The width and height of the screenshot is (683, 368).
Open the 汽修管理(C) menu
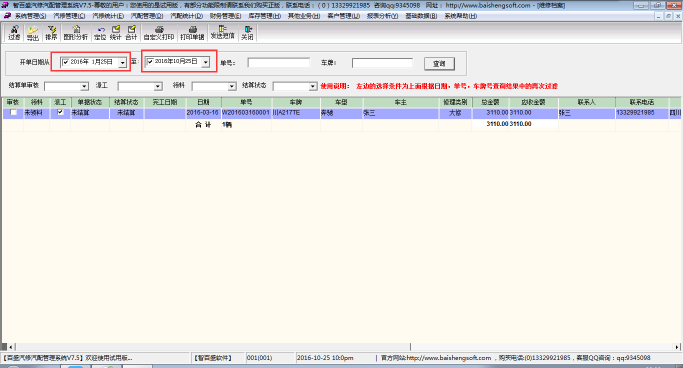click(69, 16)
